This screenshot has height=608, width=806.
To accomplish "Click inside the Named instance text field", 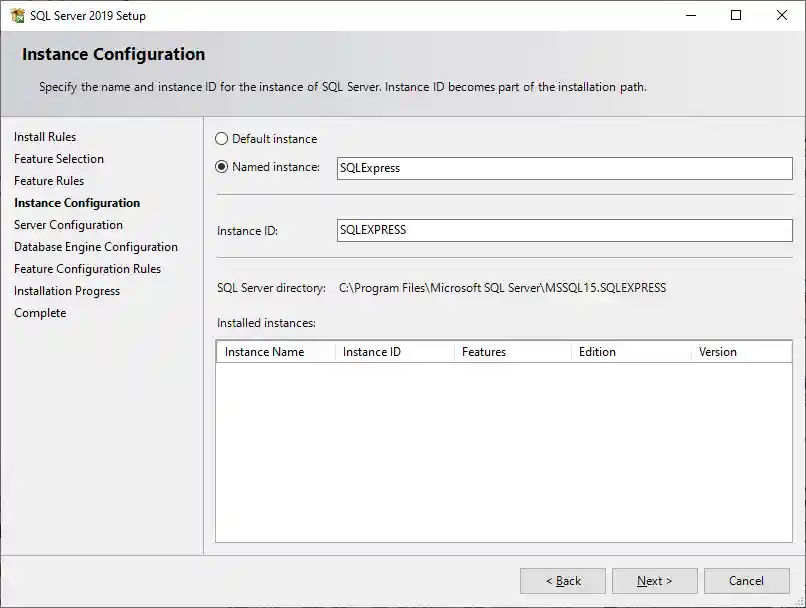I will 565,168.
